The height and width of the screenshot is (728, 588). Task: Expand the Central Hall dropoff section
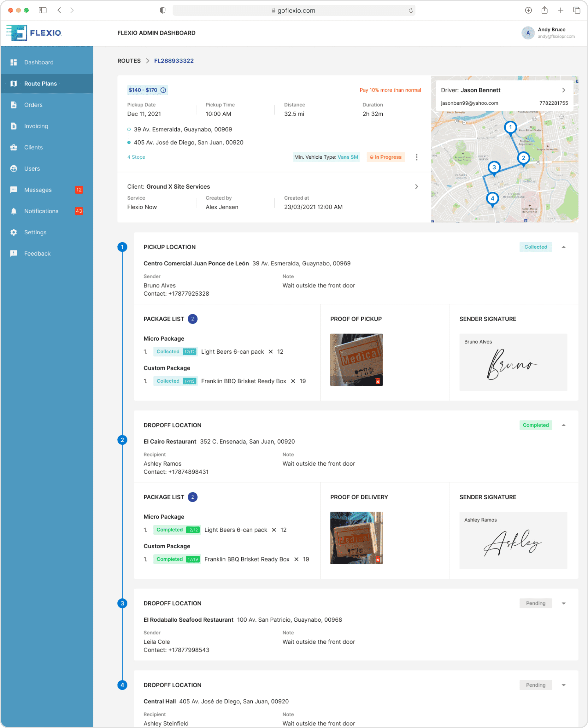click(x=563, y=685)
